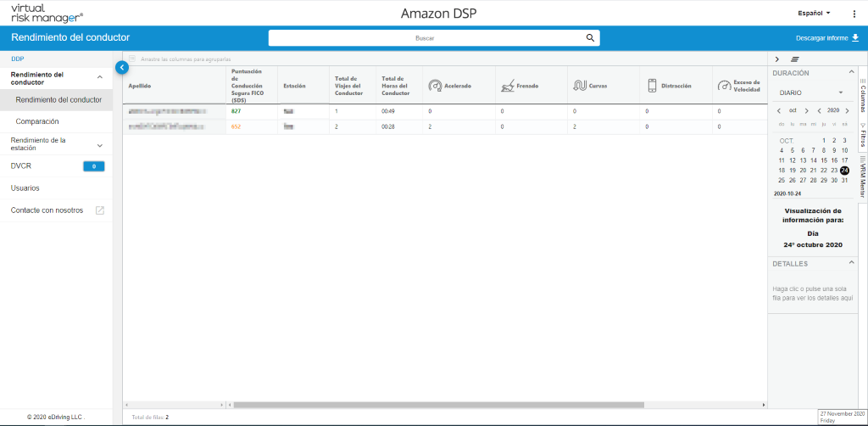Sort by Total de Horas del Conductor header

pos(396,86)
